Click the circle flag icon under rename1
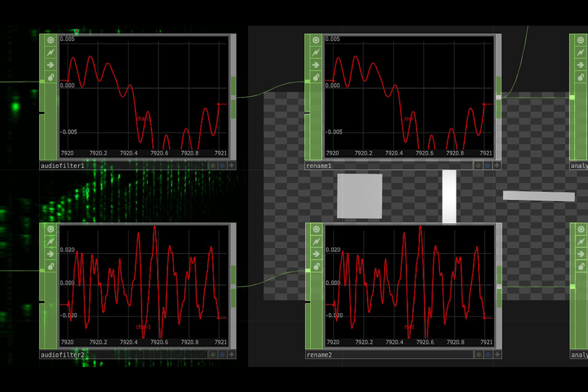The height and width of the screenshot is (392, 588). pyautogui.click(x=479, y=165)
